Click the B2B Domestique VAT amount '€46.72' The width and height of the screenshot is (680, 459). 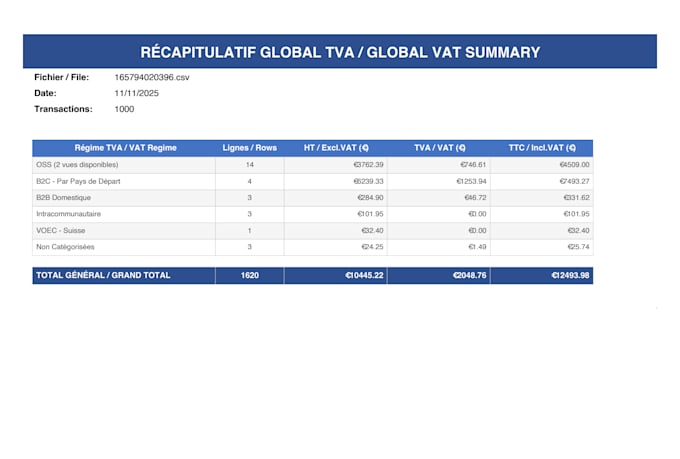click(475, 198)
